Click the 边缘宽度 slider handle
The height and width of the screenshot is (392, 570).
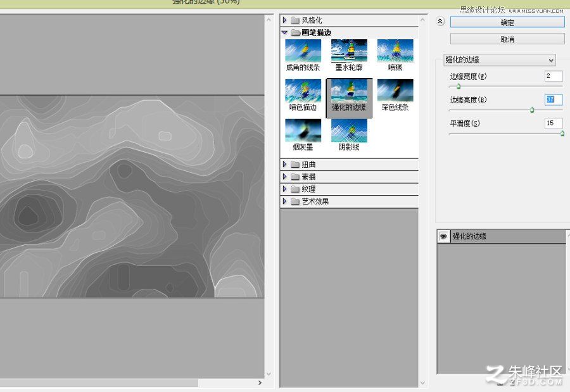[459, 86]
